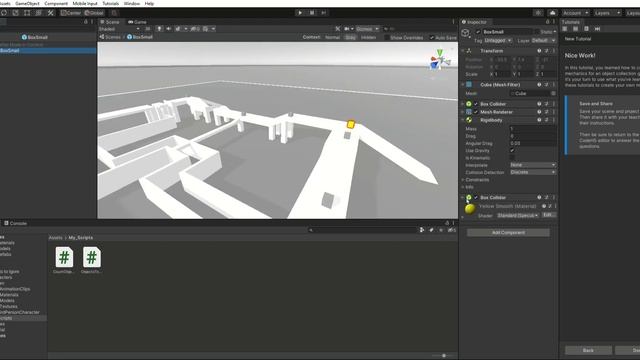Open the GameObject menu

click(x=27, y=3)
